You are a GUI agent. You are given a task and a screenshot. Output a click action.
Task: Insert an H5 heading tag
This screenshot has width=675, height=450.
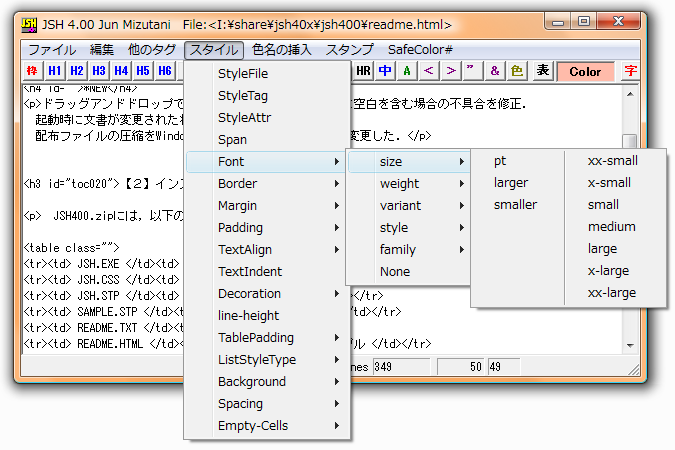click(x=143, y=71)
